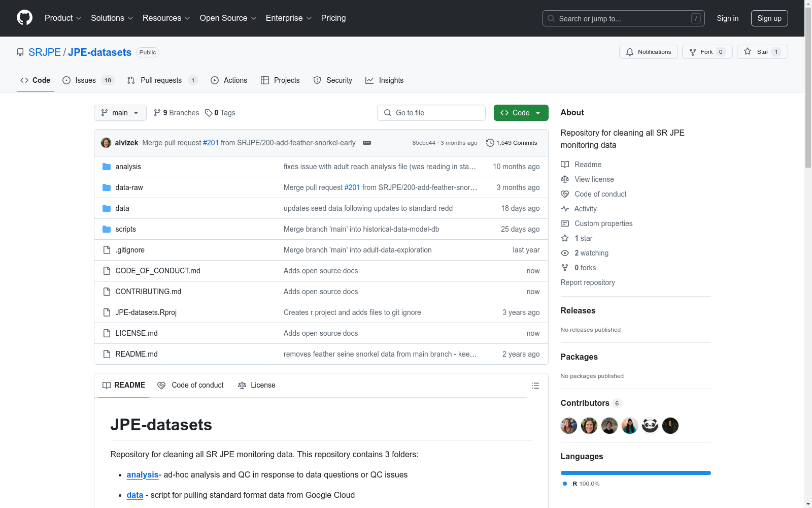
Task: Click the 1 star link in About
Action: click(584, 238)
